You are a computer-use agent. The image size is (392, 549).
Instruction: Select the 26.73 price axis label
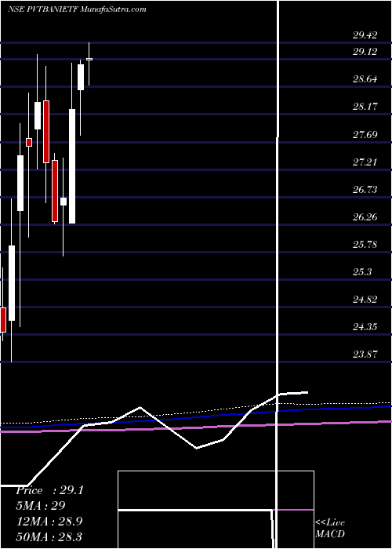click(365, 189)
